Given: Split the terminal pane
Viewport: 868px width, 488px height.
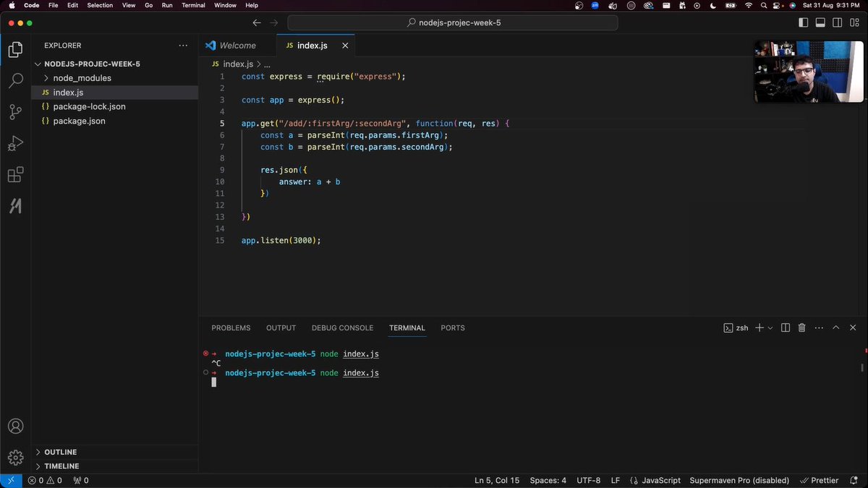Looking at the screenshot, I should click(784, 328).
